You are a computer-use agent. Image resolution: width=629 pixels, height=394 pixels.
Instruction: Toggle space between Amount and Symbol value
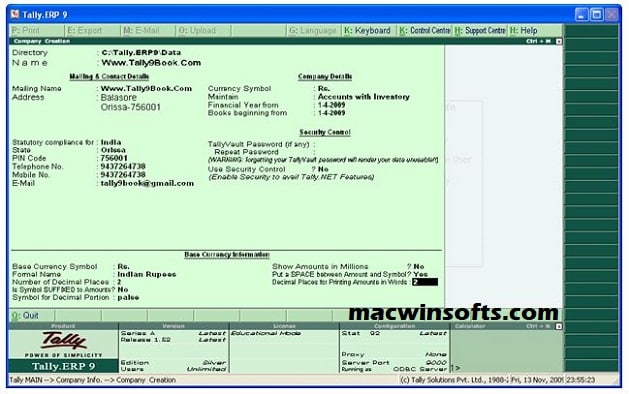point(420,274)
